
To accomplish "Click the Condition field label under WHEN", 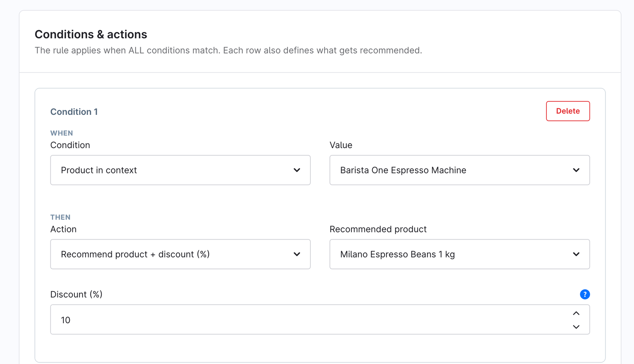I will click(x=70, y=145).
